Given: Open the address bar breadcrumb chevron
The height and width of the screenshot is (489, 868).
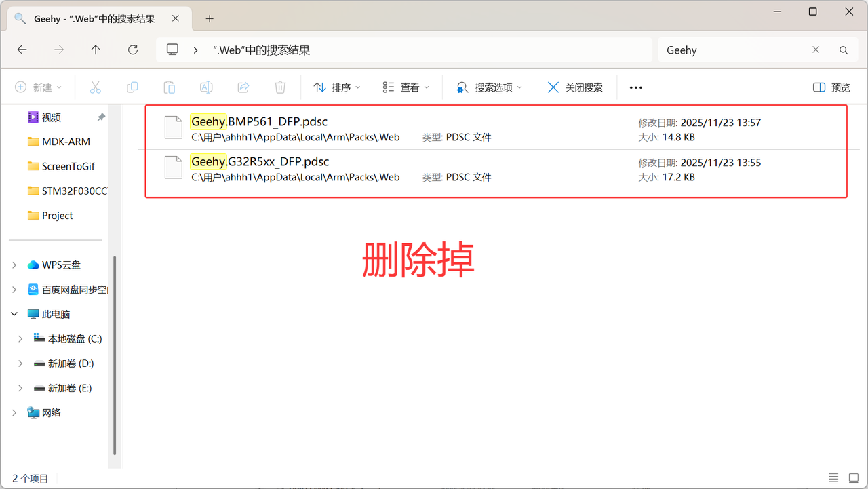Looking at the screenshot, I should pyautogui.click(x=195, y=50).
